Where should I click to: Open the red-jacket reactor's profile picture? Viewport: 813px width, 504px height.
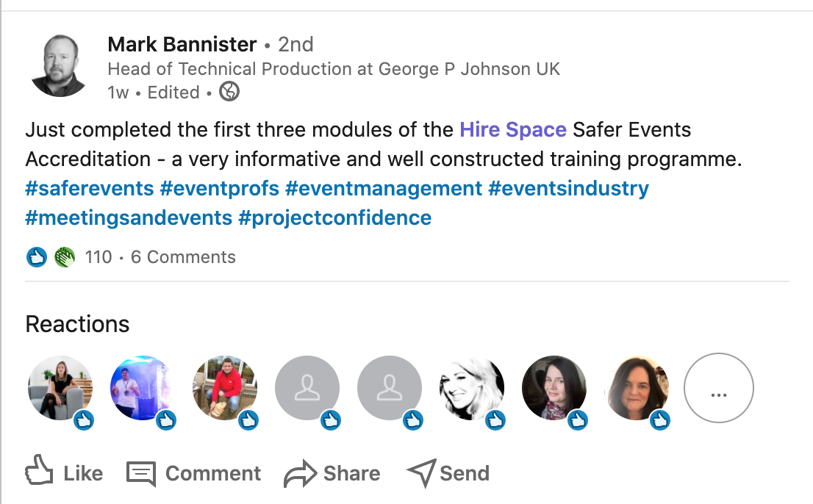(x=225, y=388)
